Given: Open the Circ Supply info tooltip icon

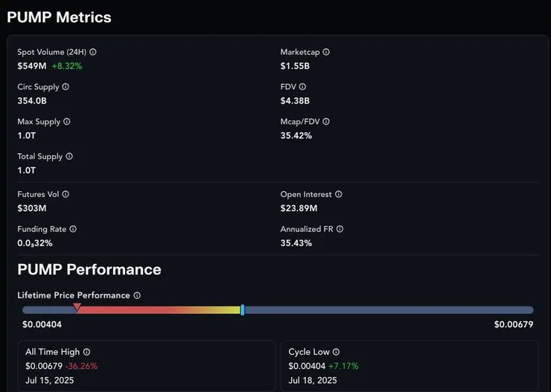Looking at the screenshot, I should point(66,87).
